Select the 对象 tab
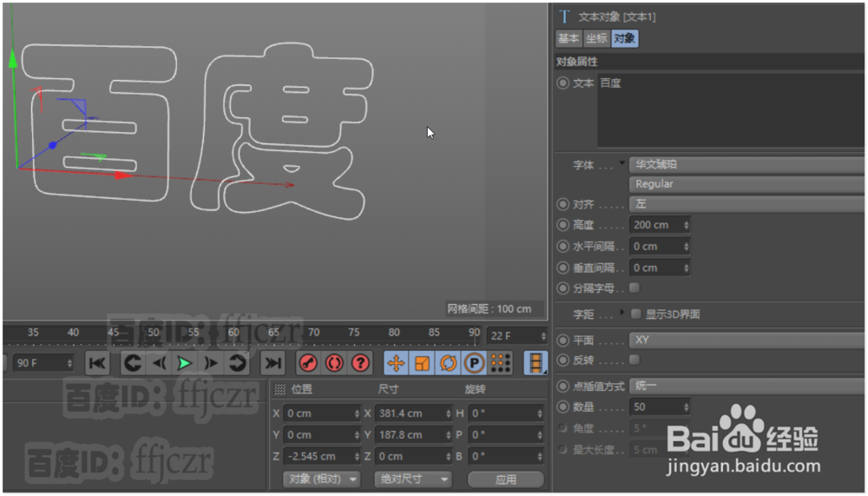This screenshot has width=868, height=496. pos(624,39)
